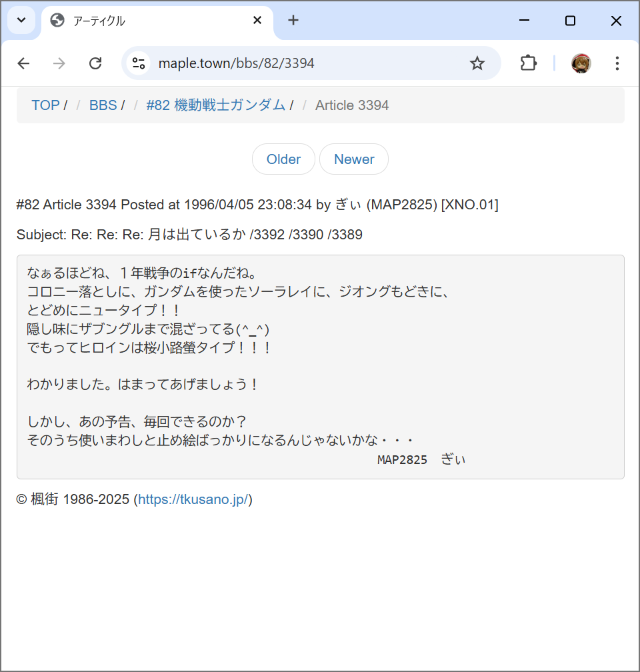Click the address bar URL field

click(300, 63)
